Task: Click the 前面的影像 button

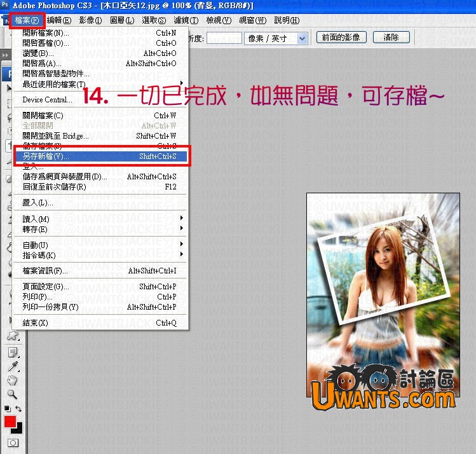Action: (x=341, y=38)
